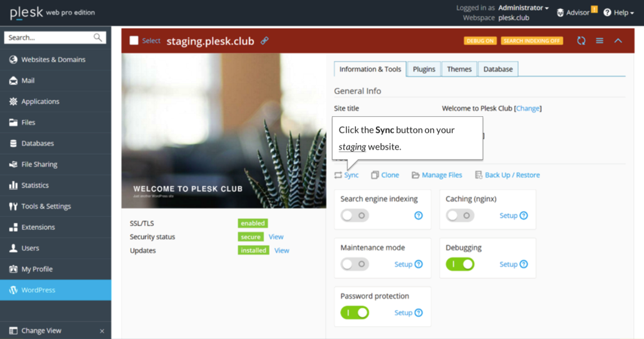Turn off Password protection switch
The height and width of the screenshot is (339, 644).
click(x=355, y=313)
